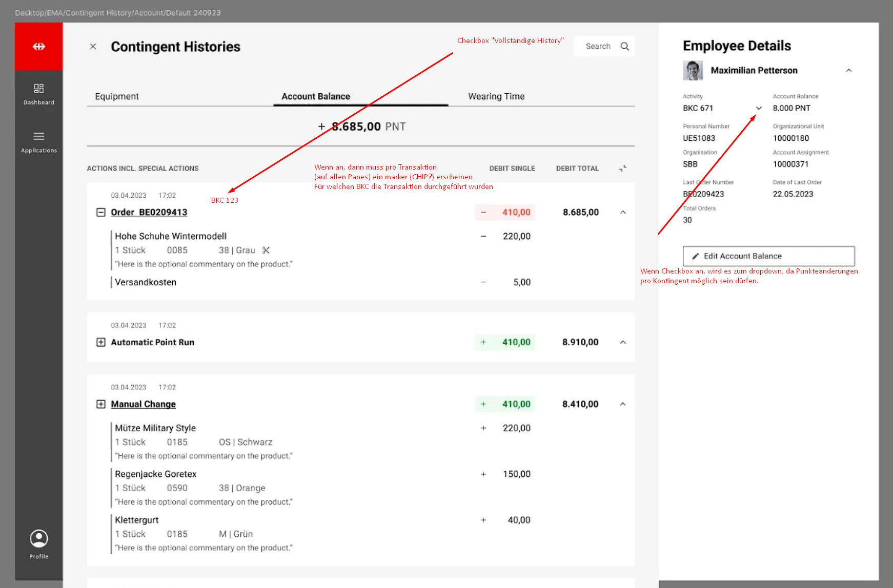Open the Activity BKC 671 dropdown
Viewport: 893px width, 588px height.
pos(759,108)
